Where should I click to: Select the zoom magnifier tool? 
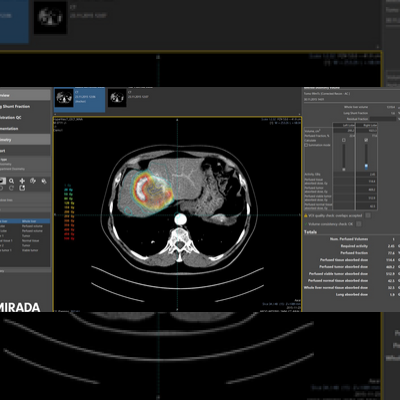pyautogui.click(x=12, y=181)
